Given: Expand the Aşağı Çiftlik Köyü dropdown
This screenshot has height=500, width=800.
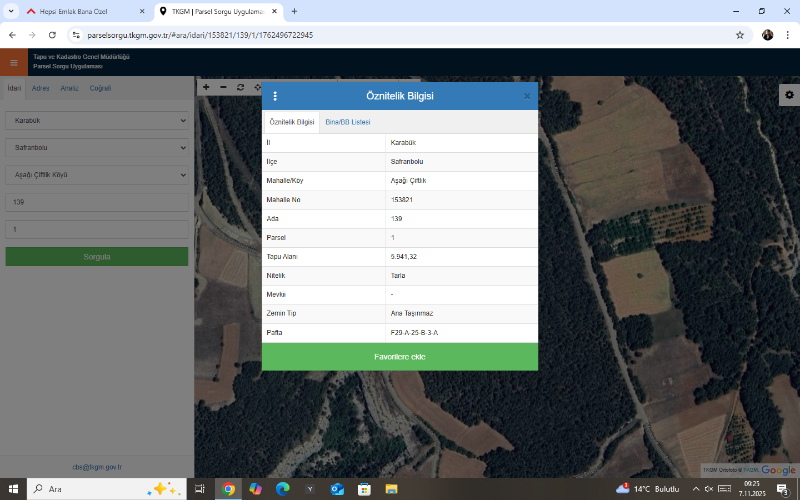Looking at the screenshot, I should [x=96, y=174].
